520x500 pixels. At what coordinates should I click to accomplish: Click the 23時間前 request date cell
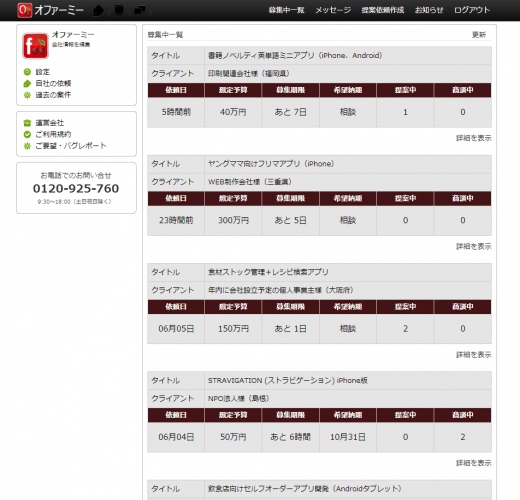pos(176,220)
